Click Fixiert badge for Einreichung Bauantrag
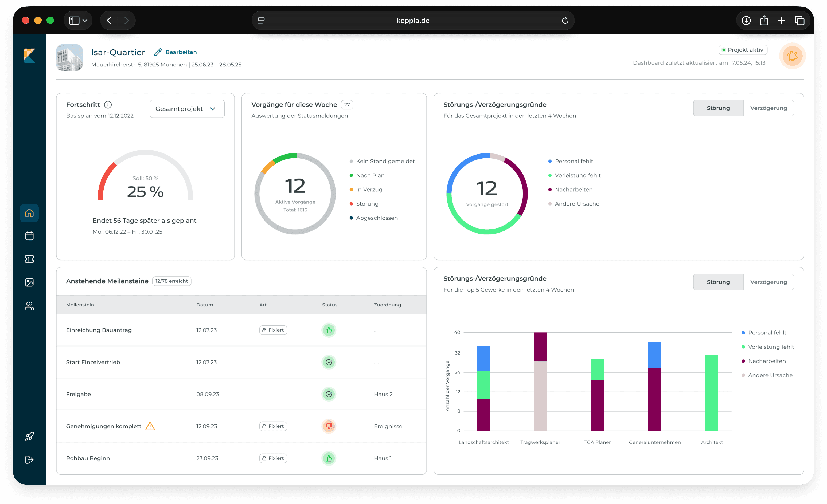This screenshot has width=827, height=504. coord(273,330)
